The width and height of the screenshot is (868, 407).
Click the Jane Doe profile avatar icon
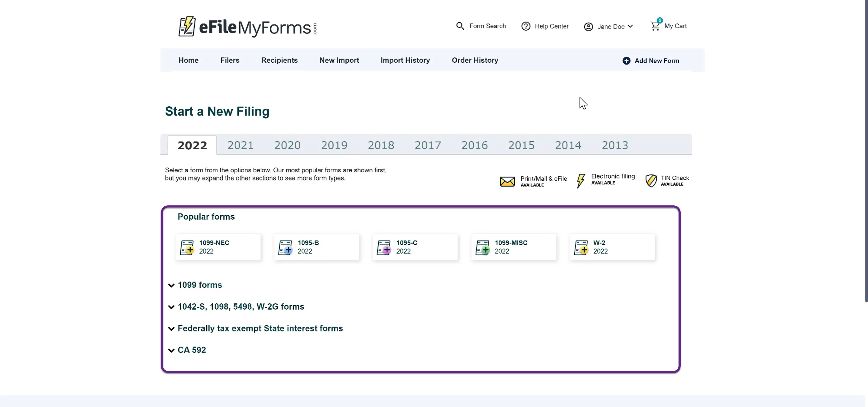588,27
